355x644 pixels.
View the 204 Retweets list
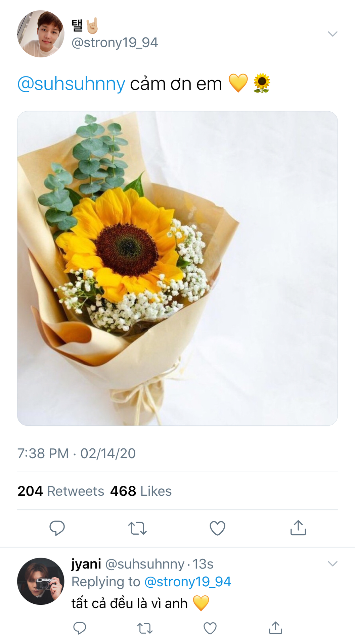click(x=61, y=491)
